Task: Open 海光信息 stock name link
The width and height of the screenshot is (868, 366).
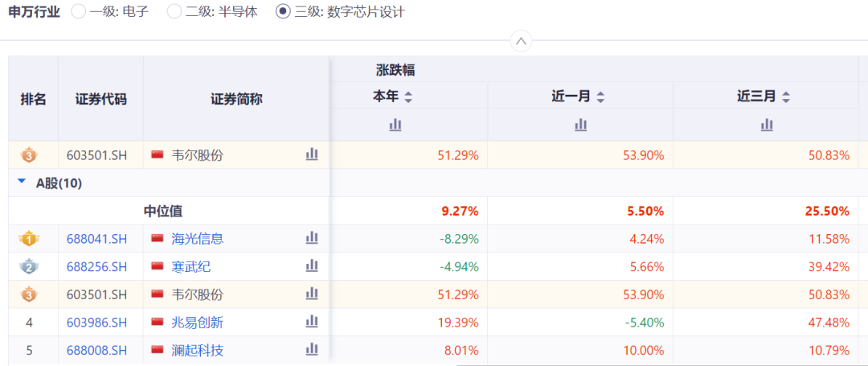Action: 198,239
